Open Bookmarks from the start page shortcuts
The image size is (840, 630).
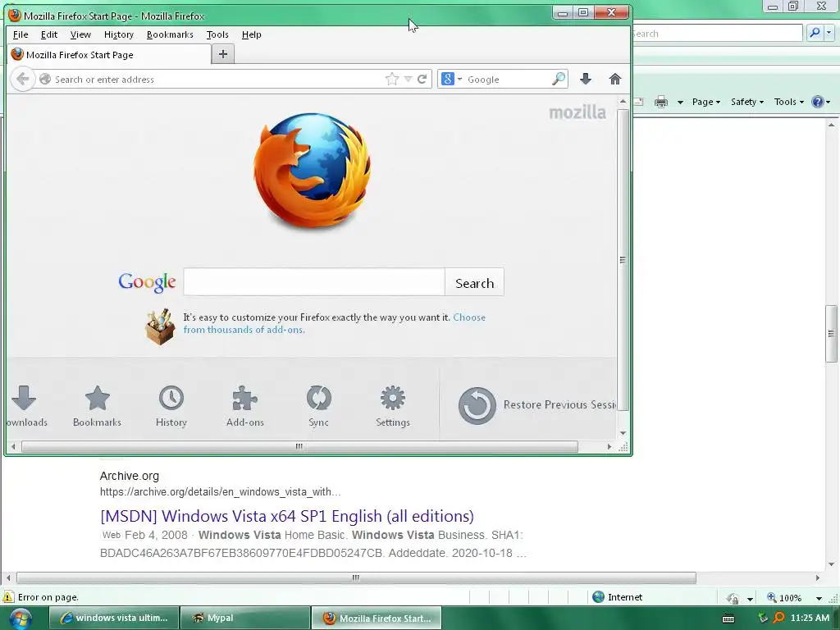[x=97, y=407]
